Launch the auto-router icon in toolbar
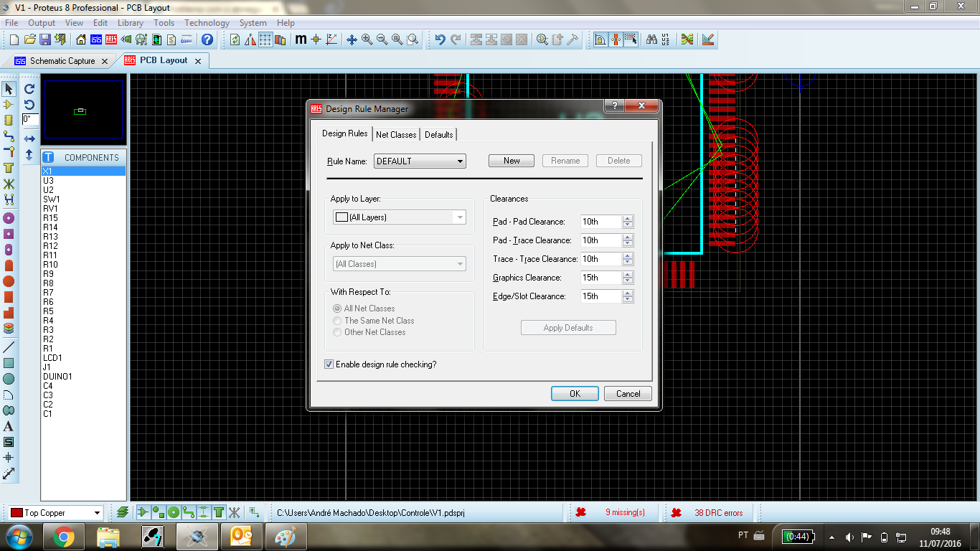Viewport: 980px width, 551px height. [687, 39]
